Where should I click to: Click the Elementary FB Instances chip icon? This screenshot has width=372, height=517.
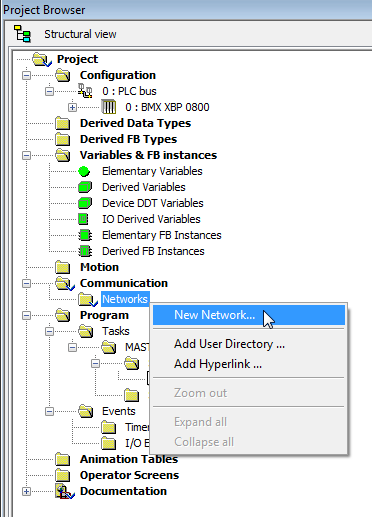coord(85,235)
